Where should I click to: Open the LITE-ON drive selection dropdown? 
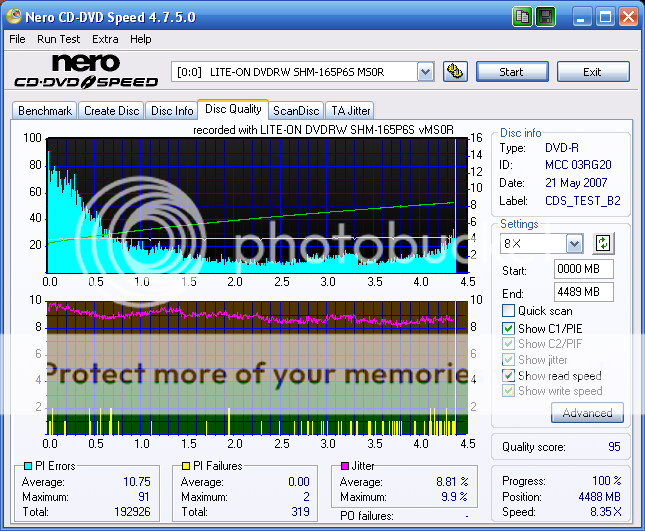[424, 71]
